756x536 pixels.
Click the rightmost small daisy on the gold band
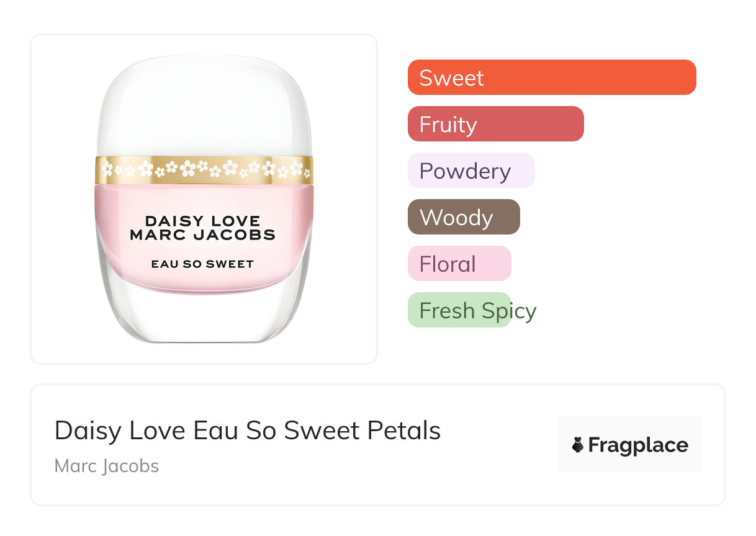(x=307, y=172)
